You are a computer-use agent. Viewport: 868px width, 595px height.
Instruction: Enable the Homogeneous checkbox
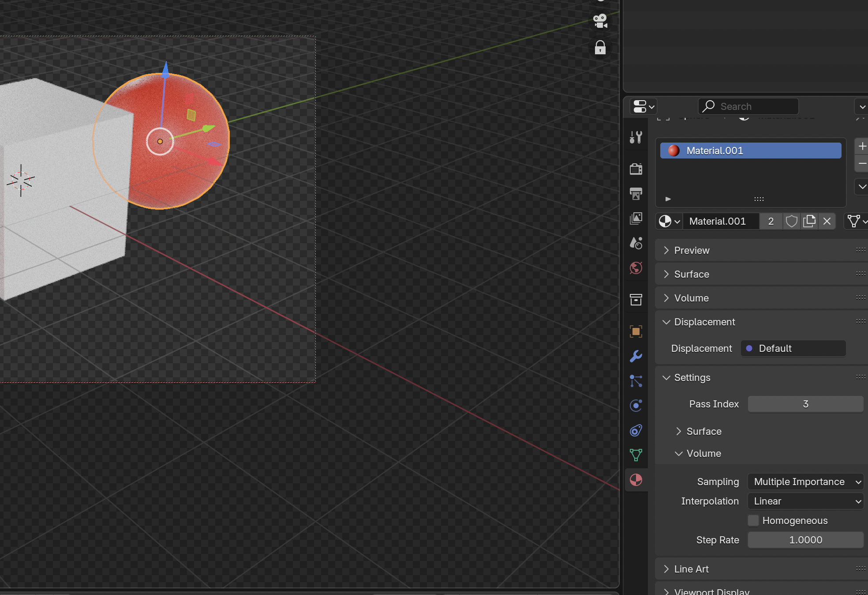click(x=753, y=520)
